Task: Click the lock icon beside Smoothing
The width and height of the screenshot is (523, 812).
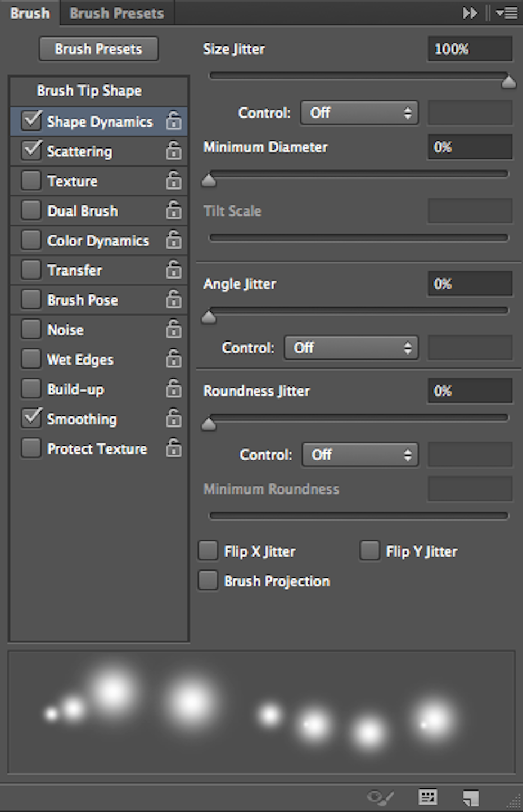Action: tap(174, 418)
